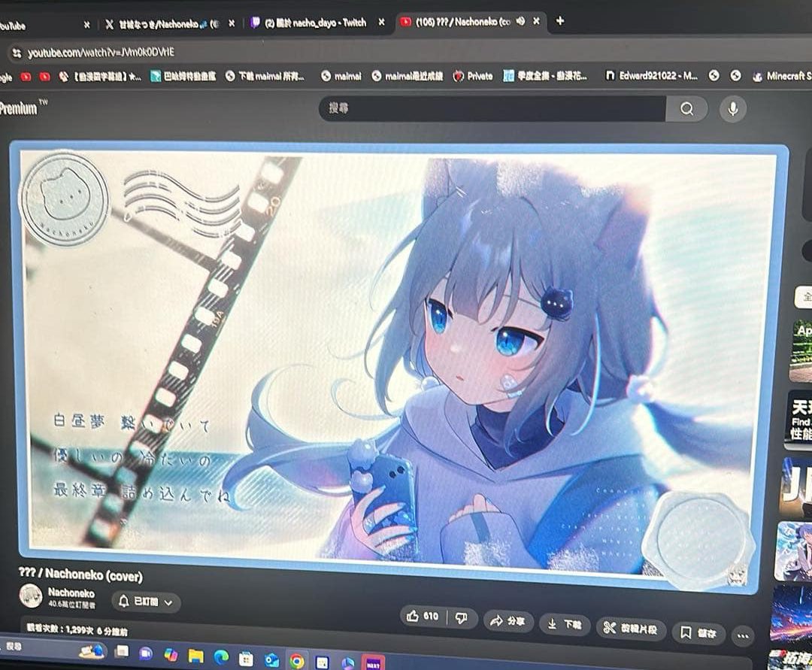Click the youtube.com address bar URL
Image resolution: width=812 pixels, height=670 pixels.
[x=101, y=53]
